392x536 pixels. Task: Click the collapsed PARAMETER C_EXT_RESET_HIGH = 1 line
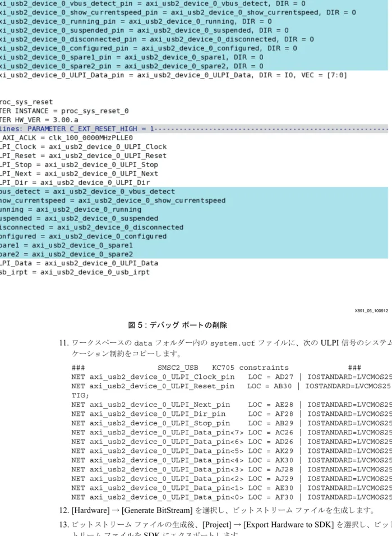pyautogui.click(x=194, y=129)
